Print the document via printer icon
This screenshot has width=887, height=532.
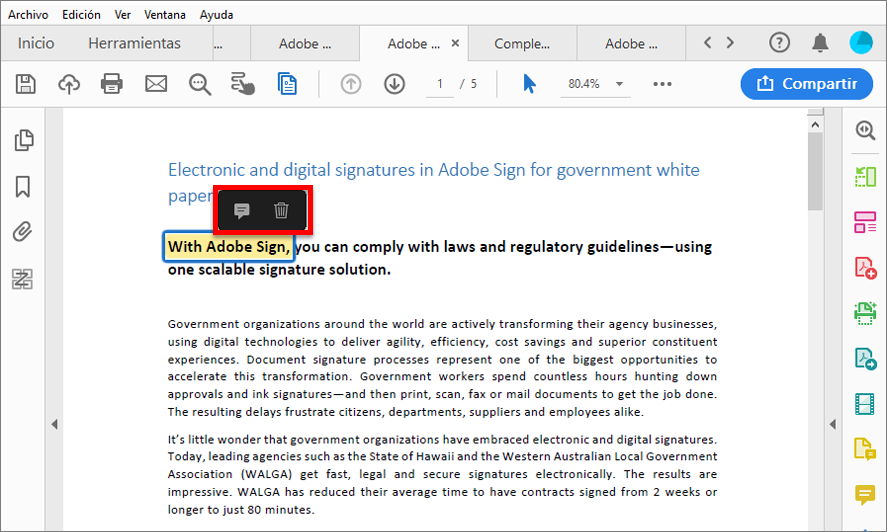(111, 84)
